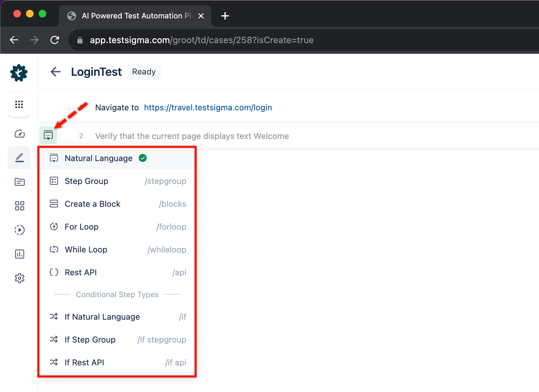
Task: Click the Step Group list icon
Action: tap(54, 181)
